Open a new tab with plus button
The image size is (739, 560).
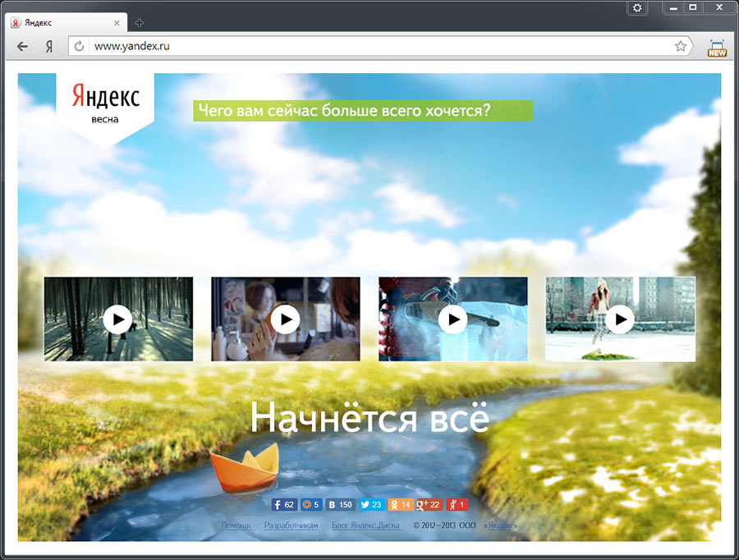tap(139, 22)
